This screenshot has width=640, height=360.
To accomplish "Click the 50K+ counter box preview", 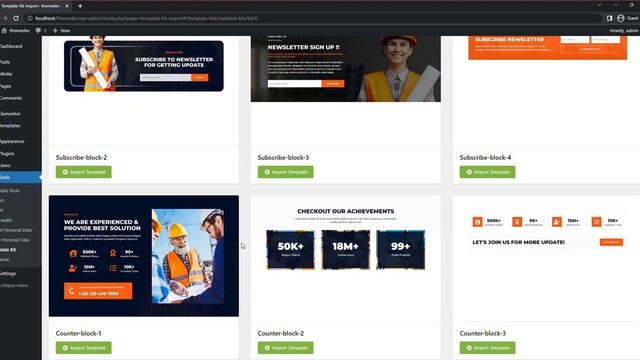I will pos(291,250).
